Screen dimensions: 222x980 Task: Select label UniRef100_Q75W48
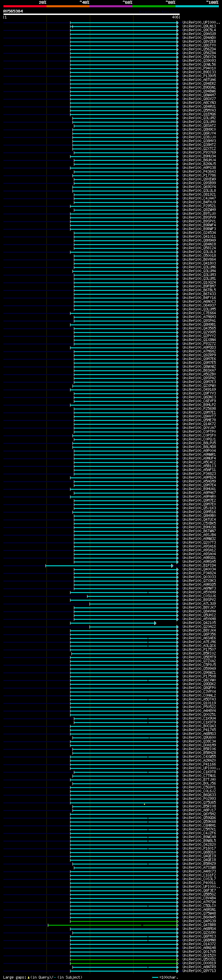pos(199,913)
